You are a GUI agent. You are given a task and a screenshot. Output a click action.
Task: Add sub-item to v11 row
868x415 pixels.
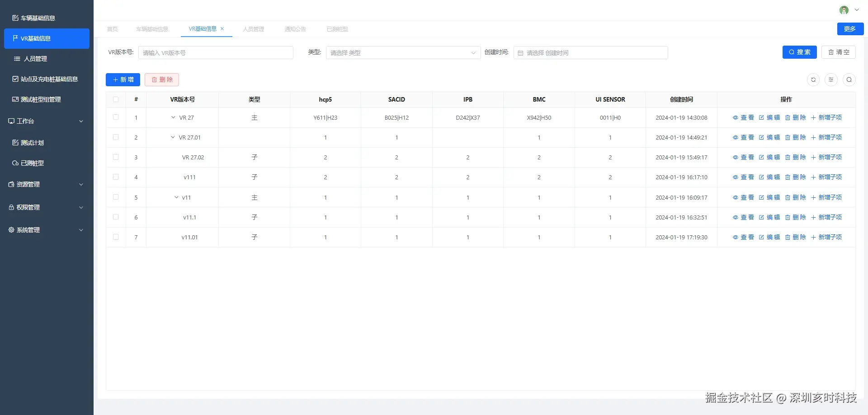[826, 197]
